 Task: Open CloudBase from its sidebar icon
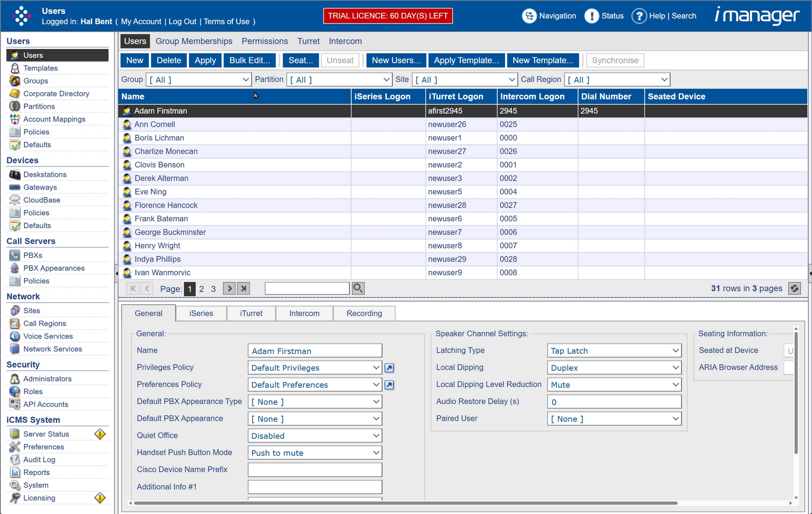click(15, 200)
